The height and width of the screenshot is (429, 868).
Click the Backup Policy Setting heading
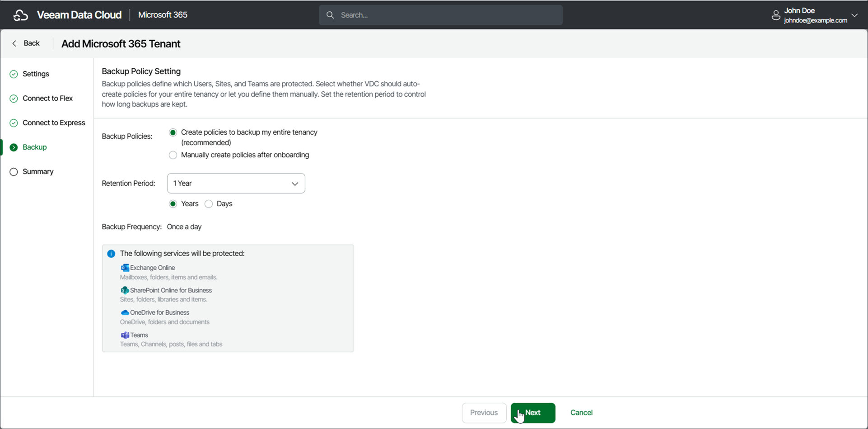coord(141,71)
